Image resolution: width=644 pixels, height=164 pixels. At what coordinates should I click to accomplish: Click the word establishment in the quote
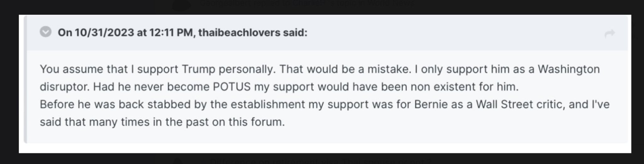[268, 104]
